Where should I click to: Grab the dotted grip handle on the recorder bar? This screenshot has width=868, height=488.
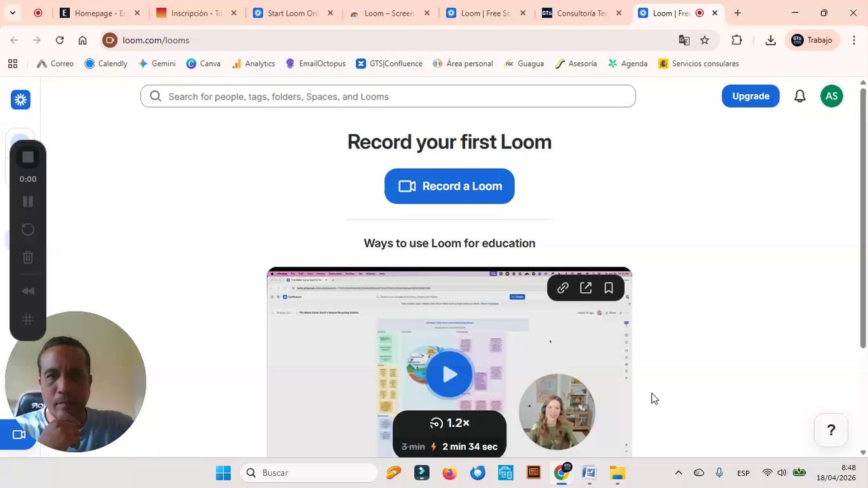28,319
